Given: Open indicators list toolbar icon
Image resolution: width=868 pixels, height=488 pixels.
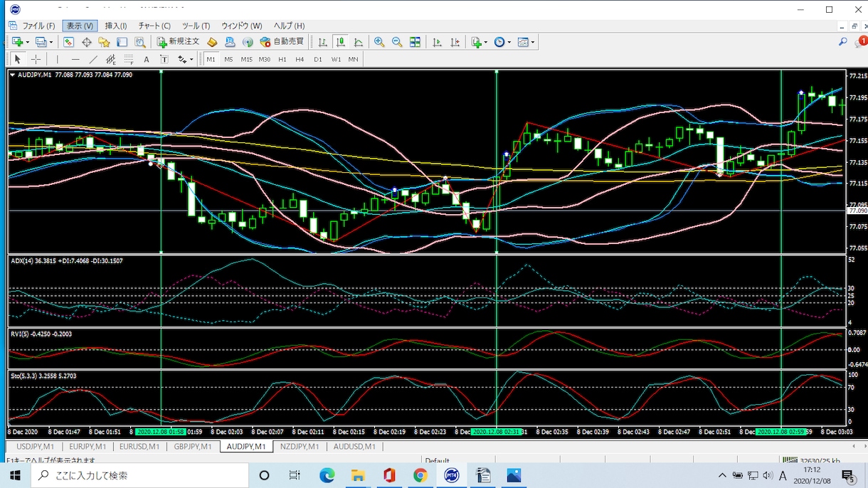Looking at the screenshot, I should [477, 43].
